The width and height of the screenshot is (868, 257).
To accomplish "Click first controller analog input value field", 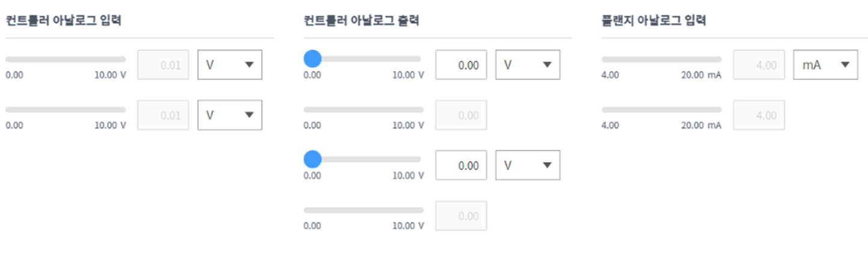I will tap(163, 65).
